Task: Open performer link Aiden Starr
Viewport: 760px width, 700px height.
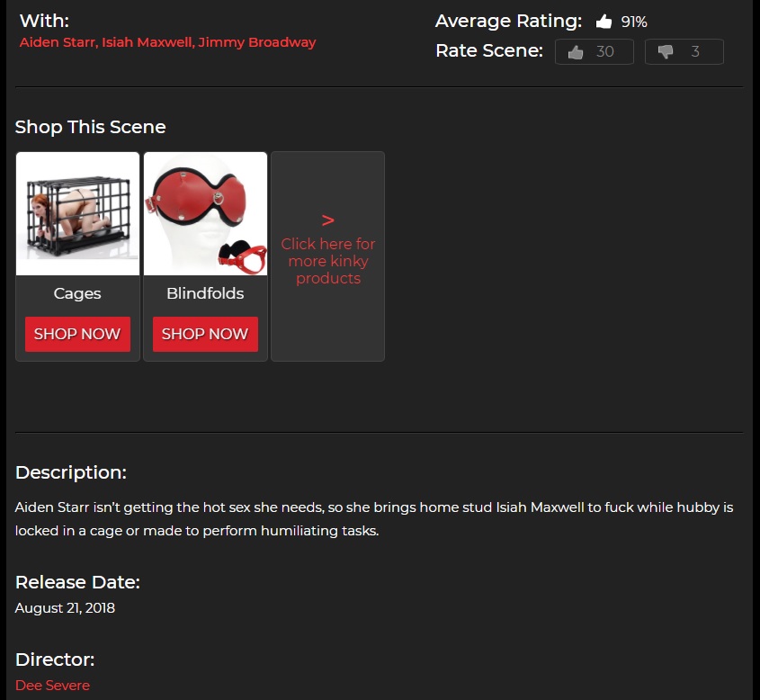Action: pyautogui.click(x=58, y=42)
